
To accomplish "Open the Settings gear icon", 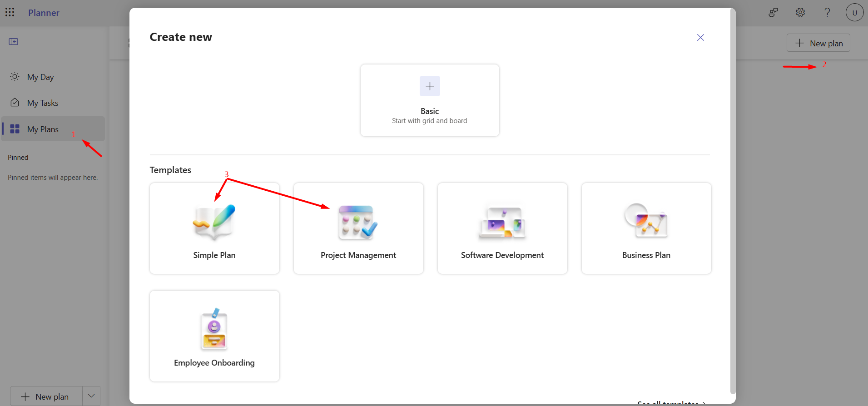I will point(800,12).
